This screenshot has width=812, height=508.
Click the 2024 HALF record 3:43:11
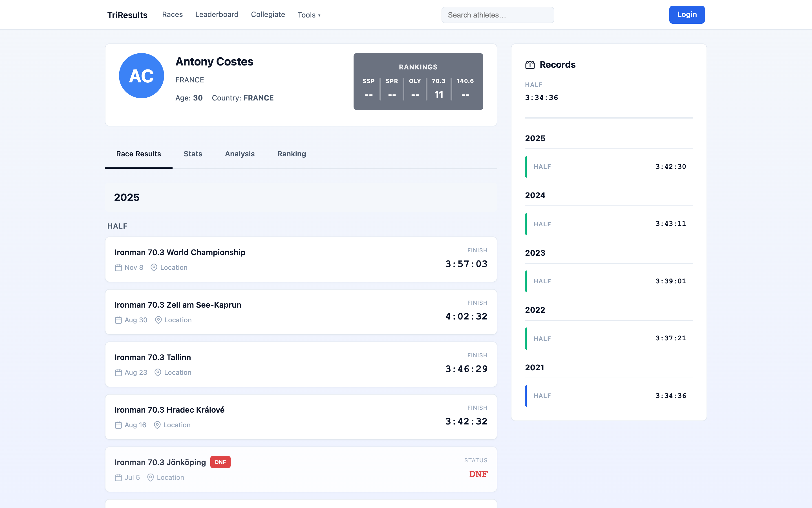pos(609,224)
